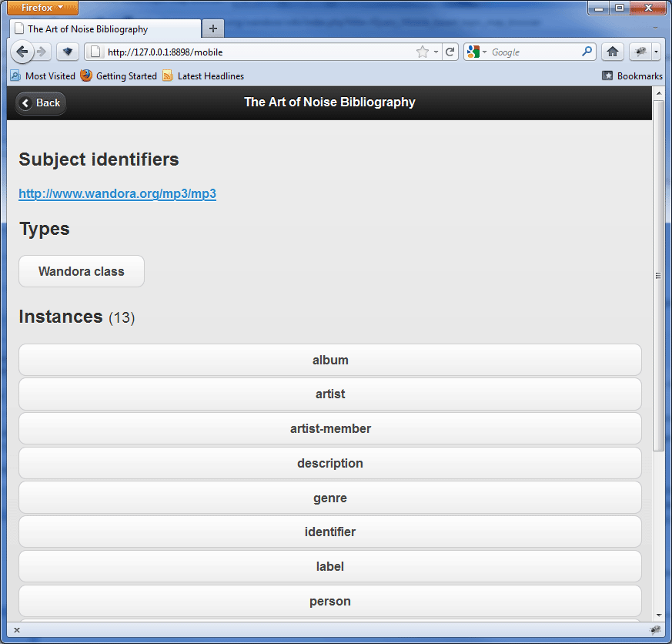Click the back navigation arrow

pos(22,52)
